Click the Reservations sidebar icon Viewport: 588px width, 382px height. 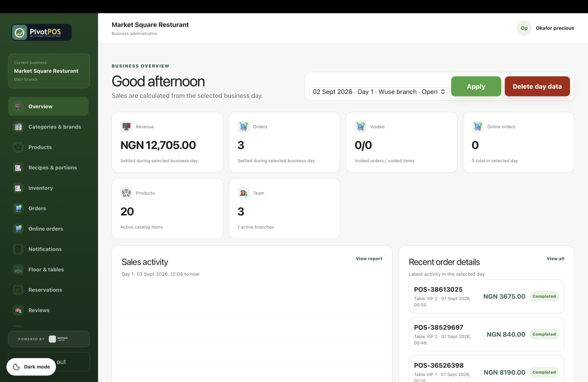(18, 290)
